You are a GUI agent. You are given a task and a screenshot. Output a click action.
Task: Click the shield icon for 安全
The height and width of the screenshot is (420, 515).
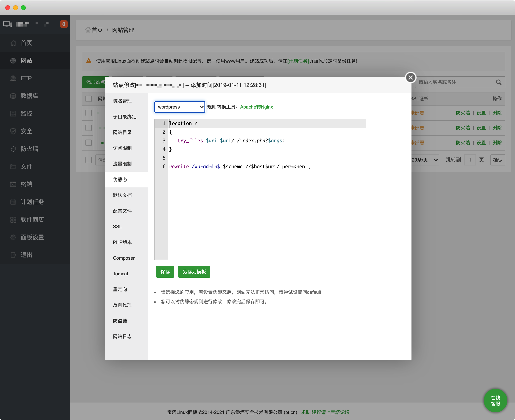(x=13, y=131)
